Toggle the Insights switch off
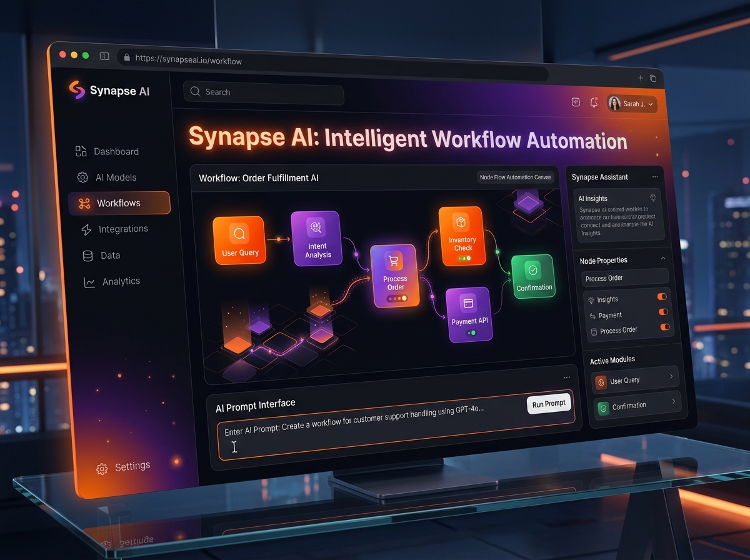This screenshot has height=560, width=750. pos(662,297)
